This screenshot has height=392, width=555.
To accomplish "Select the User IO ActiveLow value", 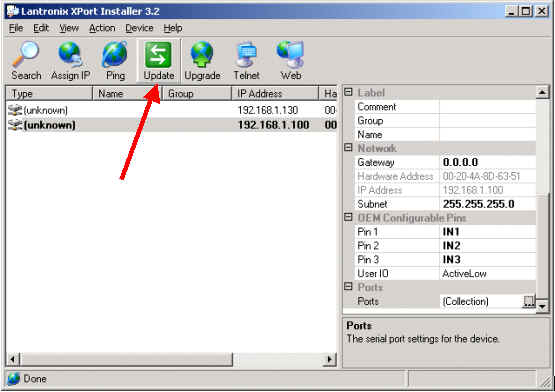I will coord(487,273).
